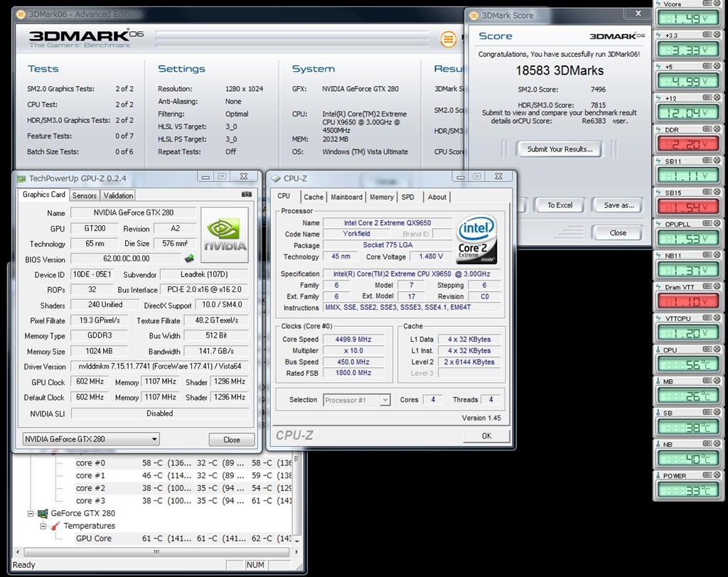Close the Vcore gadget with its X icon

point(717,4)
